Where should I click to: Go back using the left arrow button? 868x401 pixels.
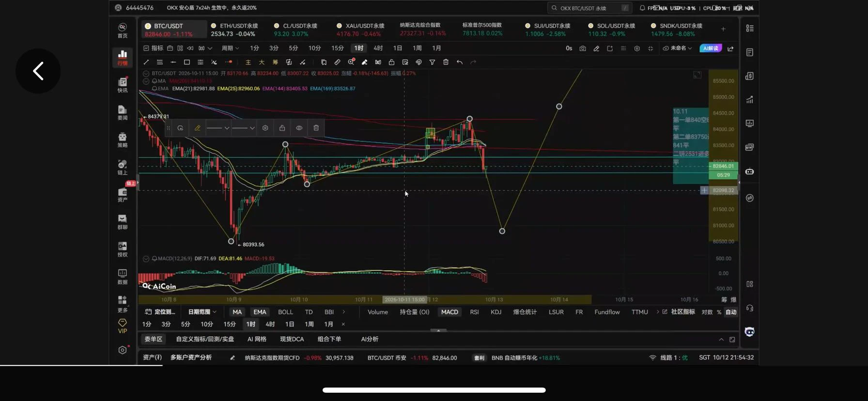click(38, 71)
